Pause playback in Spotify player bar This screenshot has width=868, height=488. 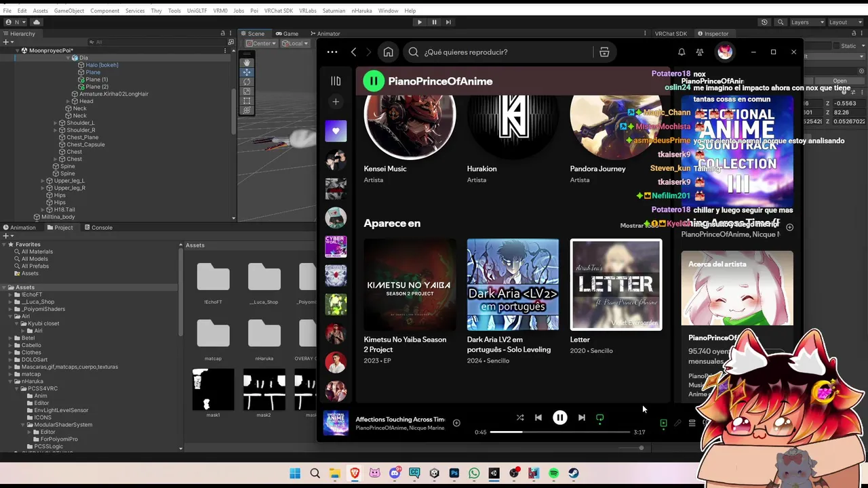559,418
